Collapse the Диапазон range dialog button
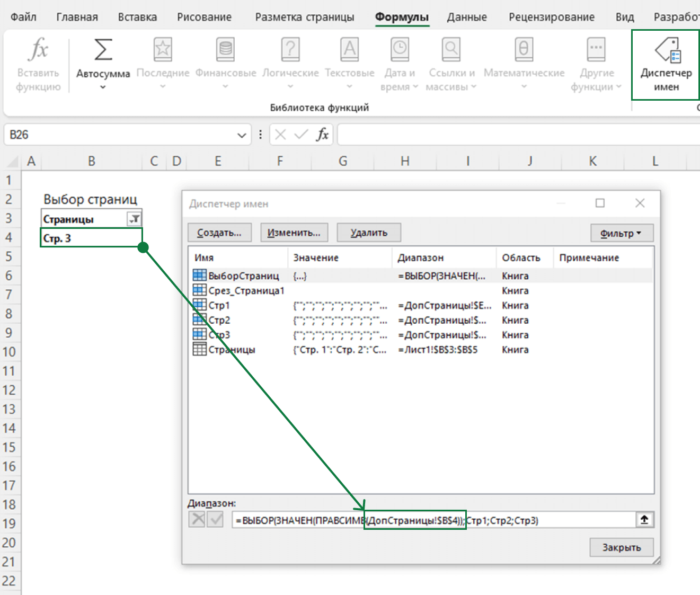This screenshot has height=595, width=700. (644, 520)
